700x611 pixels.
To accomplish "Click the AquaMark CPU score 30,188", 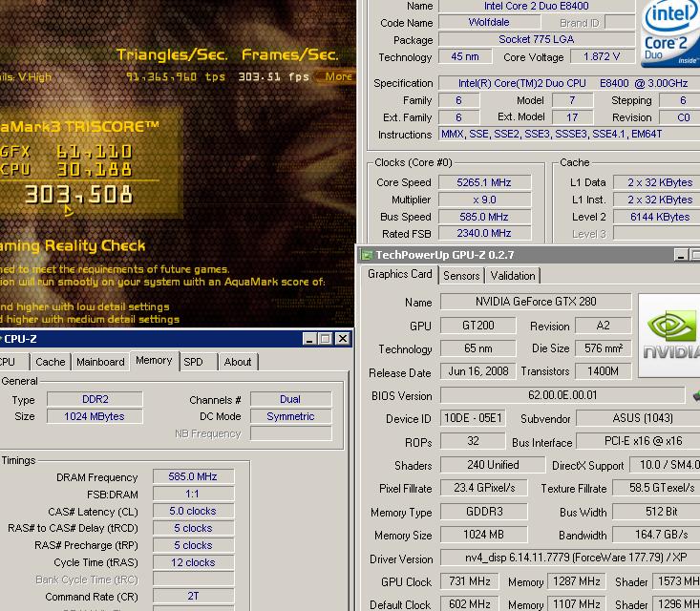I will (95, 170).
